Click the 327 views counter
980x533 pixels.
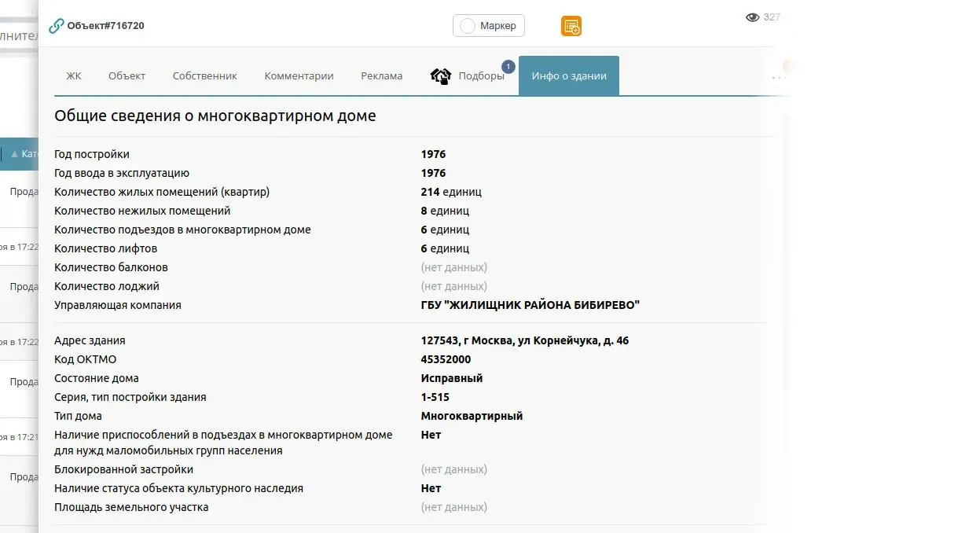772,17
